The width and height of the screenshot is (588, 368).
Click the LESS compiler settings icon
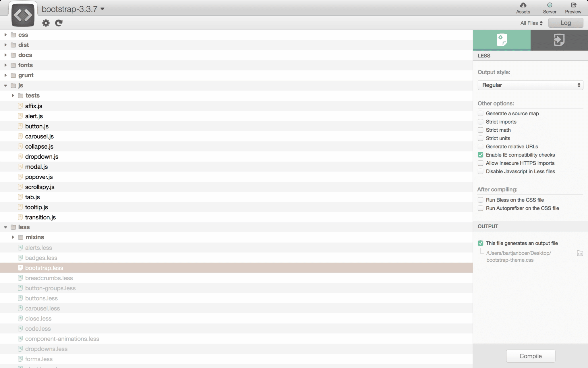(502, 39)
